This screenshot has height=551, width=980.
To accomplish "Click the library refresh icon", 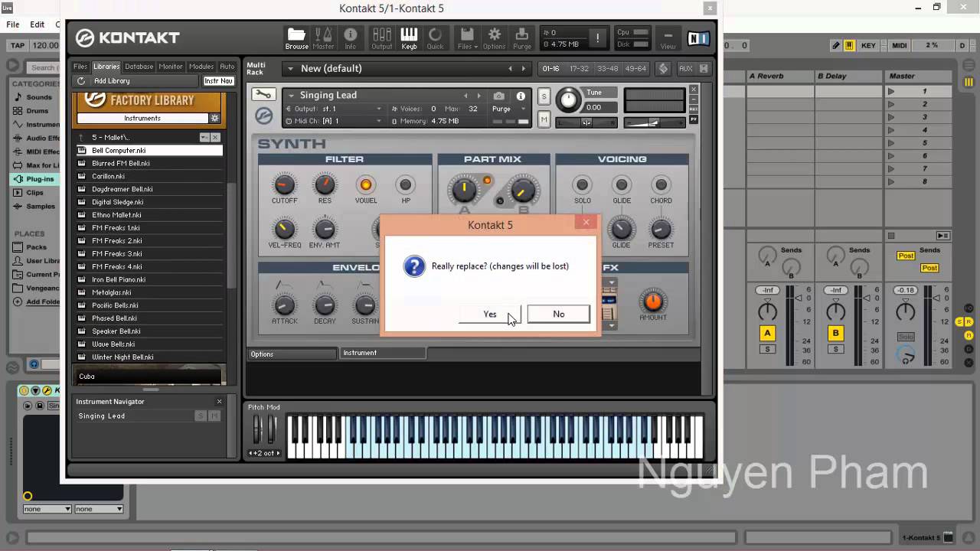I will click(81, 81).
